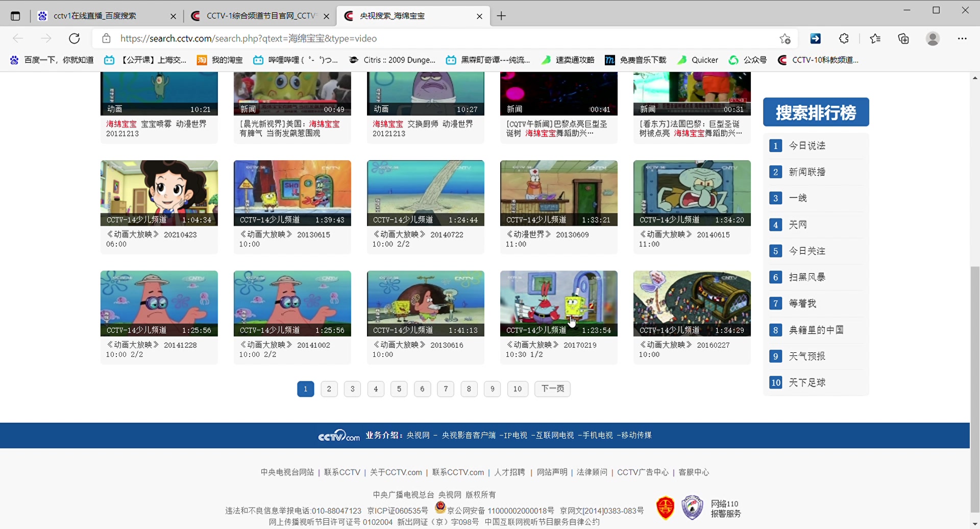Open a new tab with the plus button
The image size is (980, 529).
click(x=501, y=16)
